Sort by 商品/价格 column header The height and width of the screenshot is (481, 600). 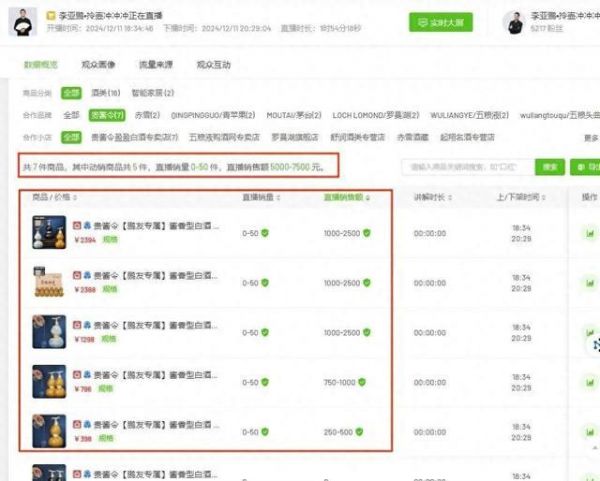(x=57, y=197)
